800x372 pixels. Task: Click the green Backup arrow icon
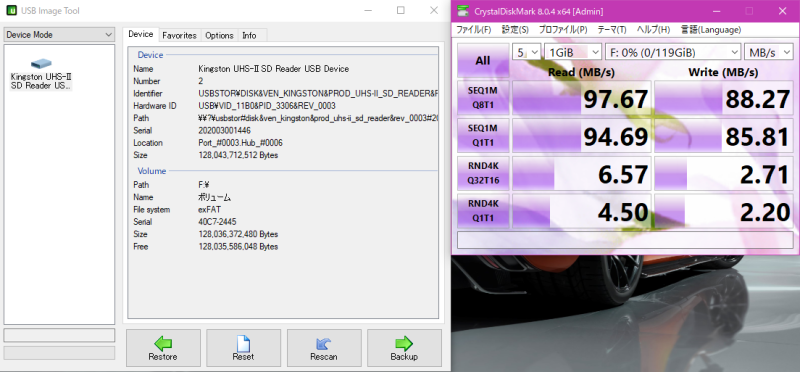point(404,343)
